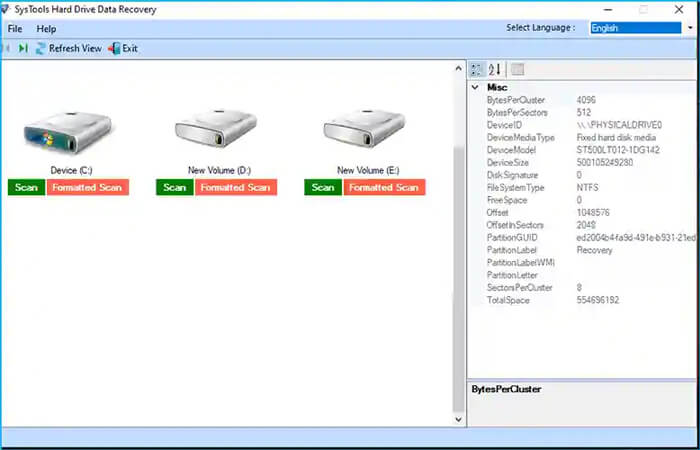Click the Exit toolbar button

coord(123,48)
